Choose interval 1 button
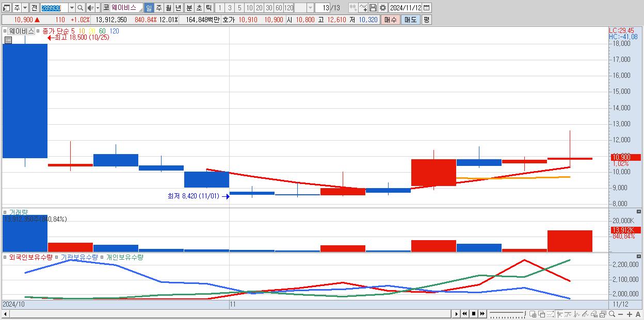The width and height of the screenshot is (644, 320). coord(220,8)
